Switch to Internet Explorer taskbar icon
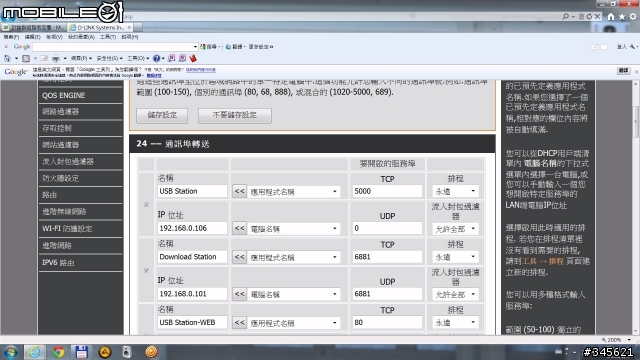The height and width of the screenshot is (360, 640). pyautogui.click(x=34, y=352)
